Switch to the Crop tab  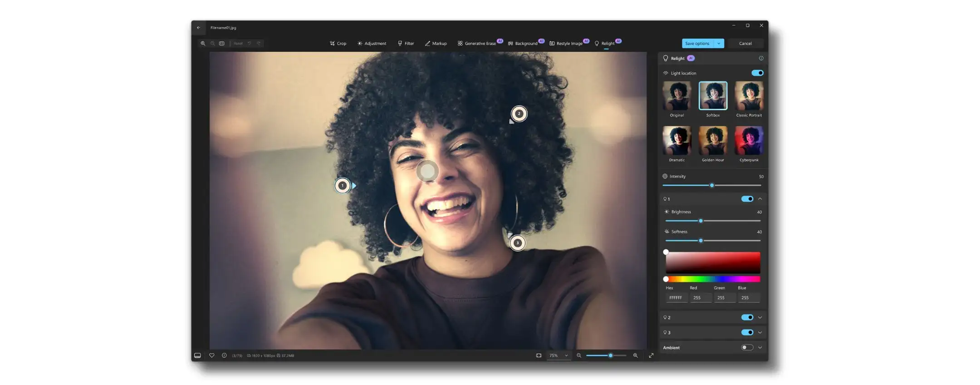(x=338, y=44)
